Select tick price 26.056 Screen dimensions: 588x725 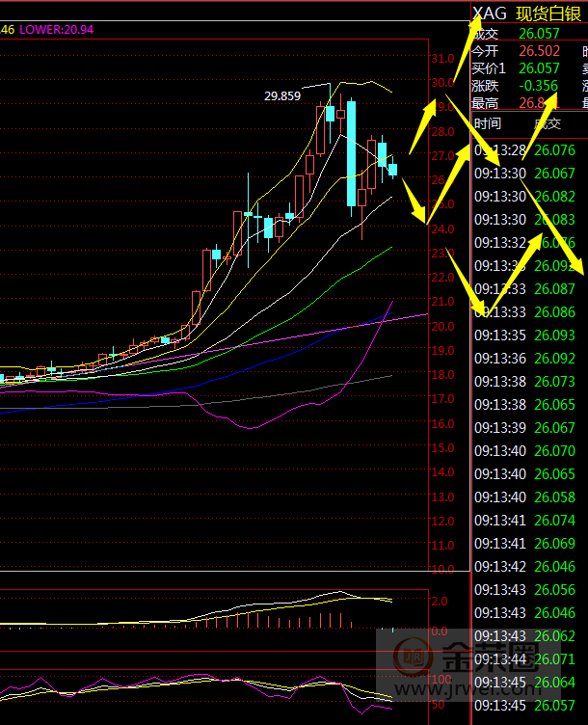click(x=554, y=589)
